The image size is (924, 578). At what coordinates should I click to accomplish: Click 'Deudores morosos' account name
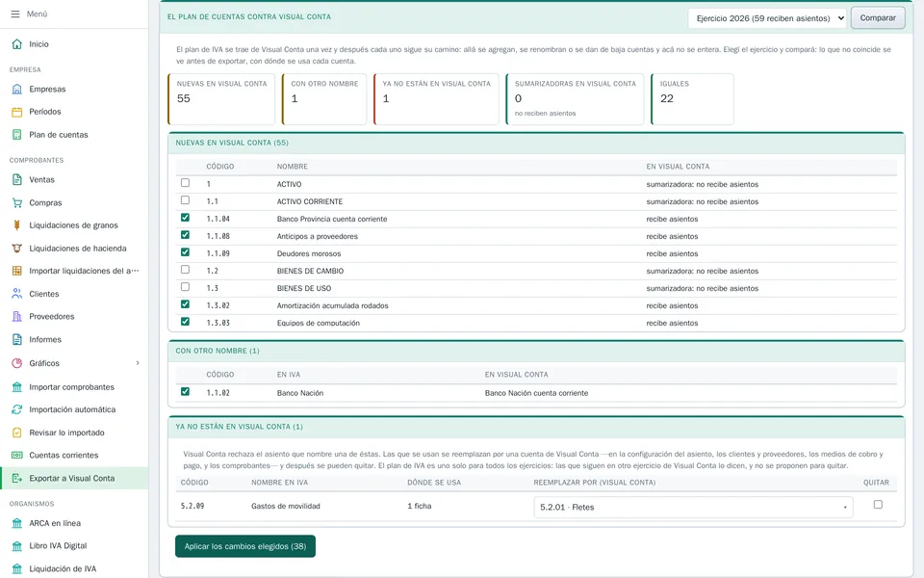[x=309, y=253]
